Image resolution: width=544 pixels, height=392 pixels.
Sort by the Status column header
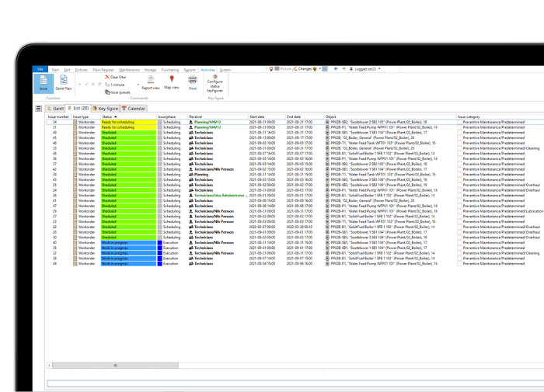coord(128,116)
